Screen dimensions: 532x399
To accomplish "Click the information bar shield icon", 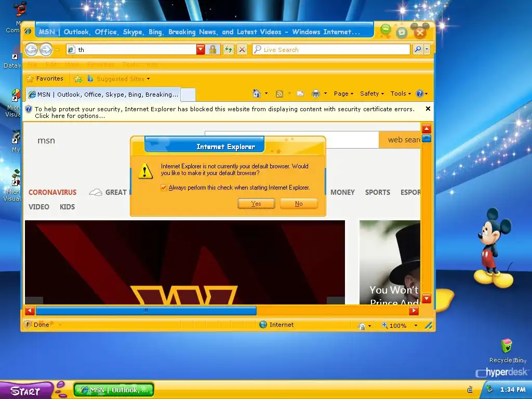I will [x=29, y=109].
